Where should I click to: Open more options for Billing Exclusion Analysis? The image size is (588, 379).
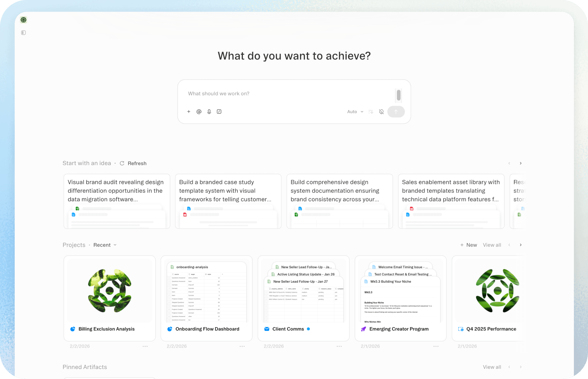point(145,346)
